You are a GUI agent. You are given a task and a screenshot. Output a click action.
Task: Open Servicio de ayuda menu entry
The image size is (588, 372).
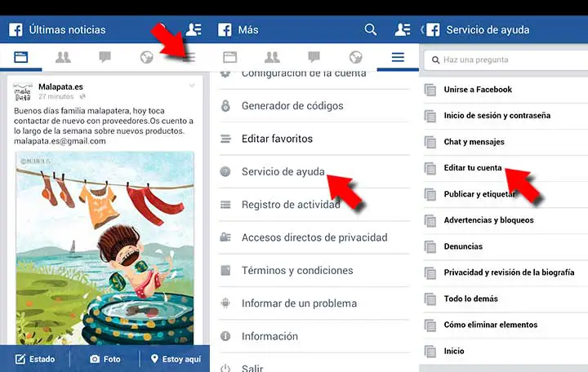pos(314,171)
